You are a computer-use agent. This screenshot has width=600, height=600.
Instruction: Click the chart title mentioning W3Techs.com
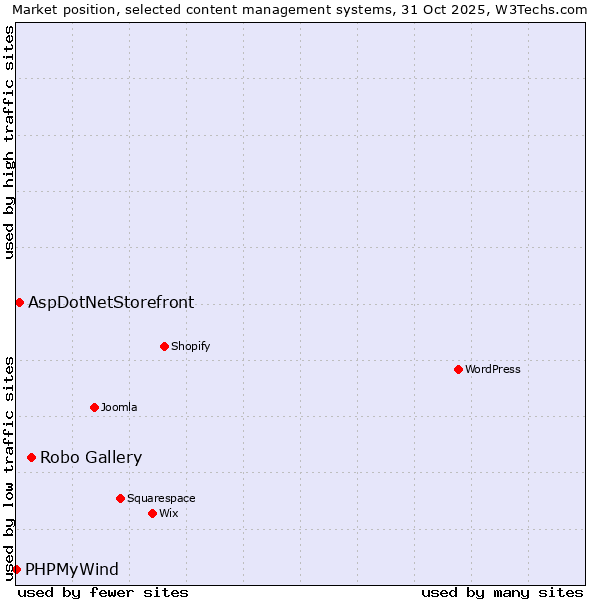tap(300, 9)
